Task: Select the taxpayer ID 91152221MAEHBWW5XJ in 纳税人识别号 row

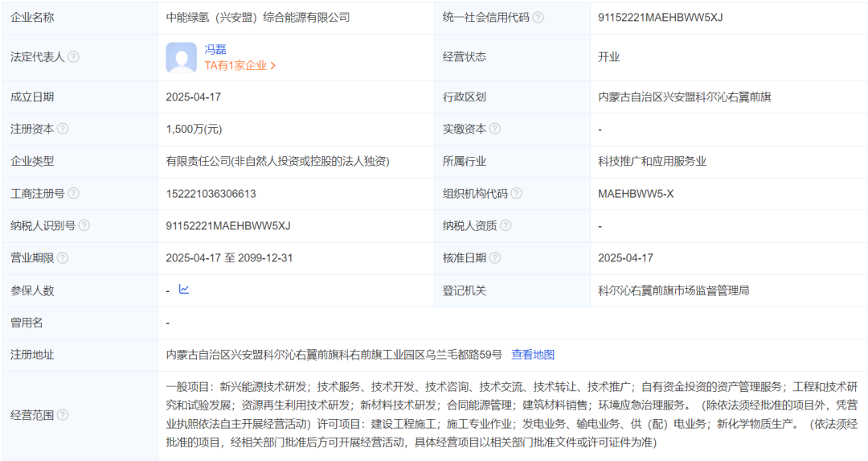Action: (x=228, y=225)
